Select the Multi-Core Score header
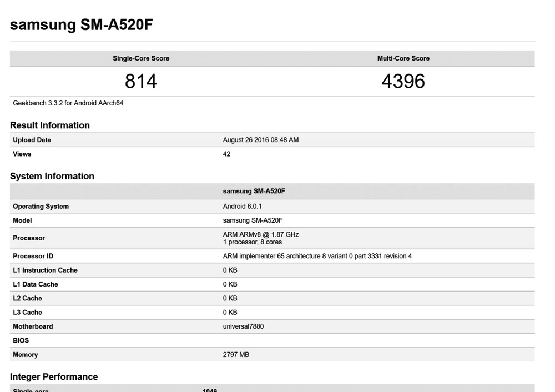This screenshot has width=555, height=392. coord(403,58)
